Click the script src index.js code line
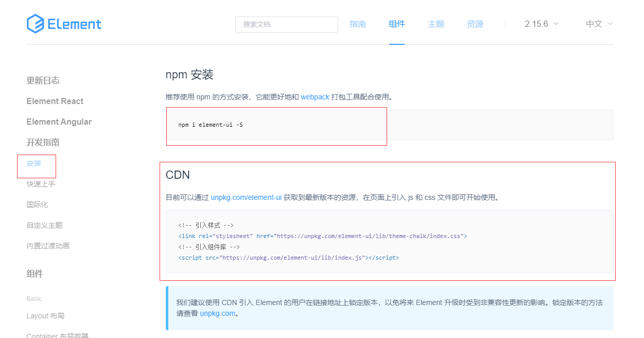 pos(289,258)
